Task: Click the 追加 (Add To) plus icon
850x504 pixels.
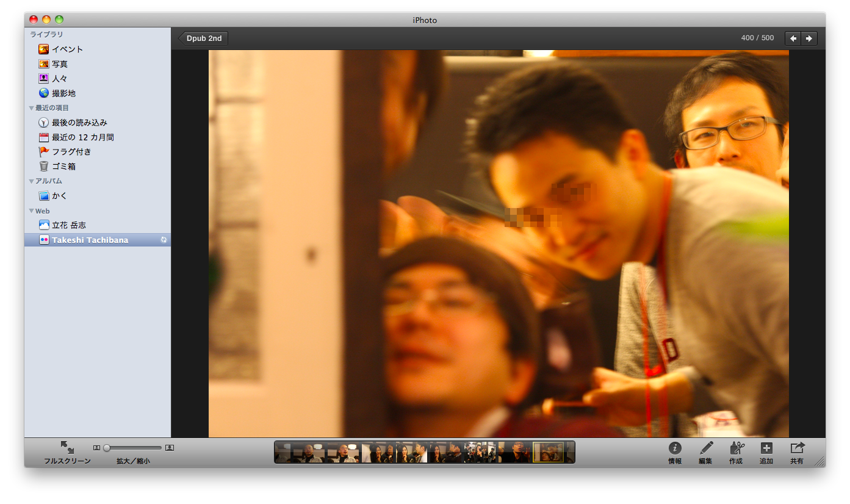Action: (x=766, y=448)
